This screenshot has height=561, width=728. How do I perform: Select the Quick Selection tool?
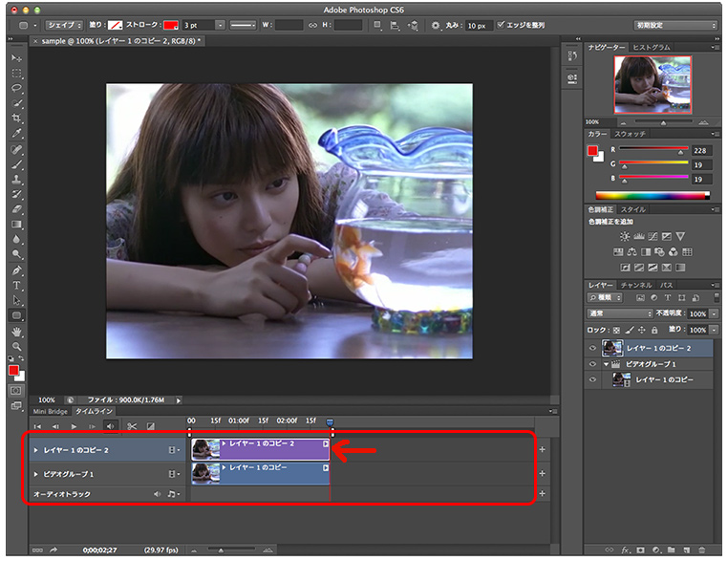coord(16,103)
